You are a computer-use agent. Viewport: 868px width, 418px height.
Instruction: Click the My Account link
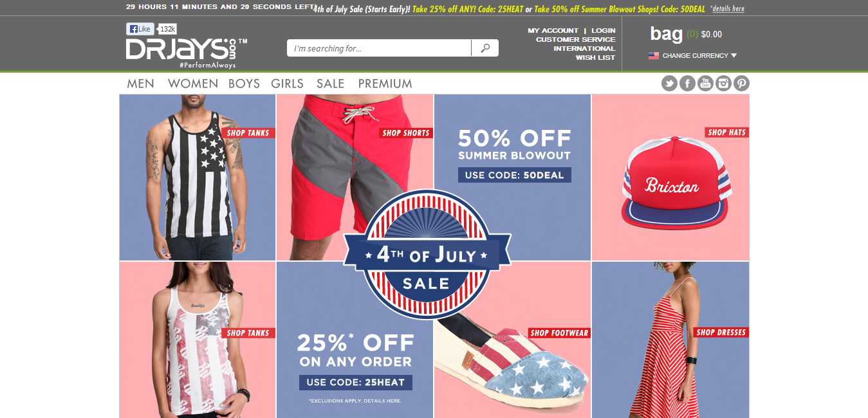point(553,30)
